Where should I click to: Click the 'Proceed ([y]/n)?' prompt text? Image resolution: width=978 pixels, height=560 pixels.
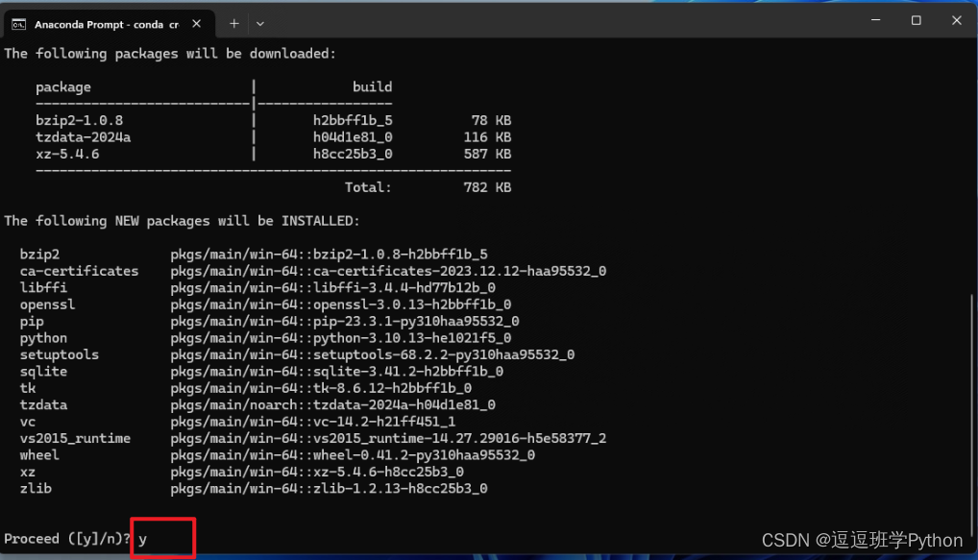[67, 538]
